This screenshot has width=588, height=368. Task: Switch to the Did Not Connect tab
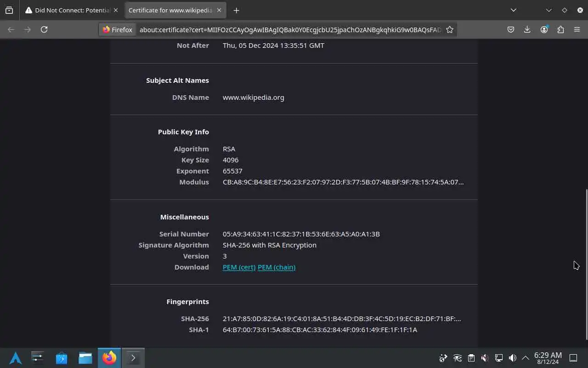(x=71, y=10)
